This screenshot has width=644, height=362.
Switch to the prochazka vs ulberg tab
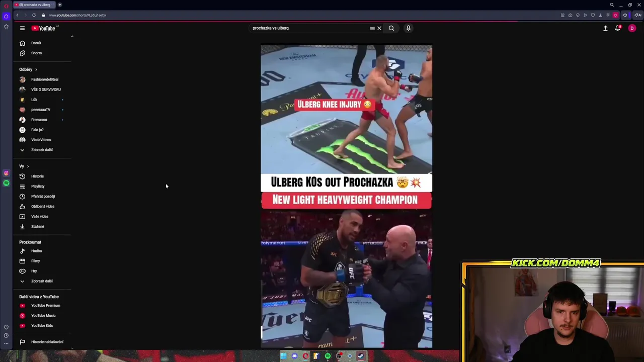[x=35, y=5]
